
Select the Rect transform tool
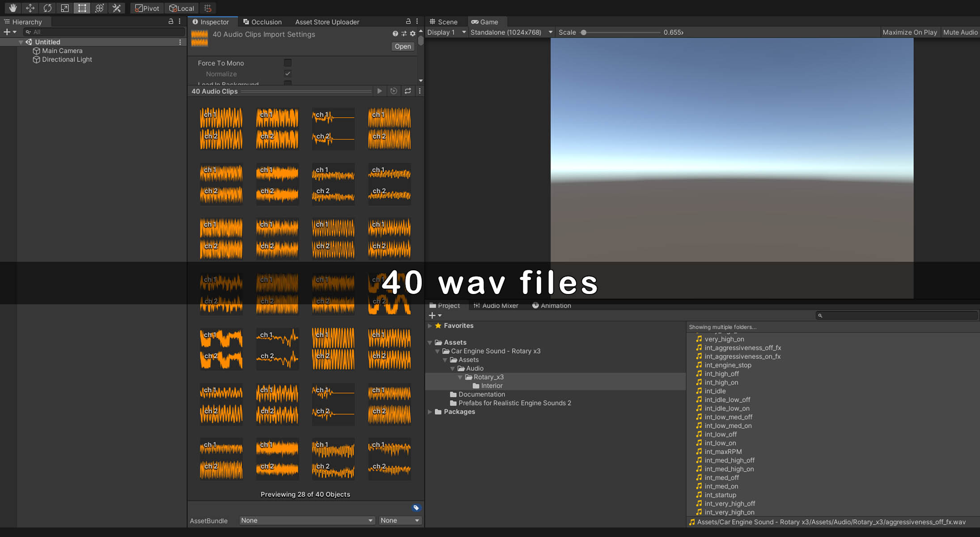(82, 8)
